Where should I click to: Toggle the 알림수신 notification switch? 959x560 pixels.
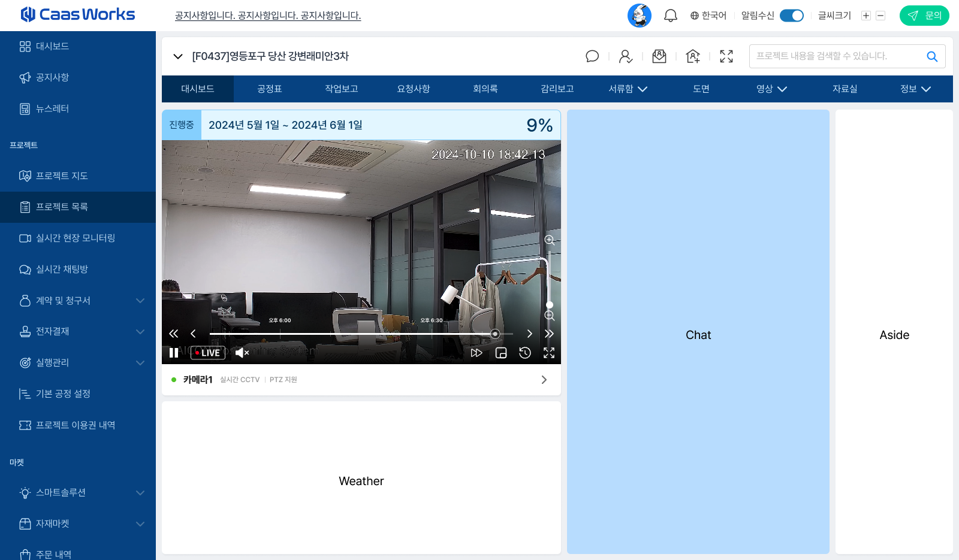tap(791, 16)
